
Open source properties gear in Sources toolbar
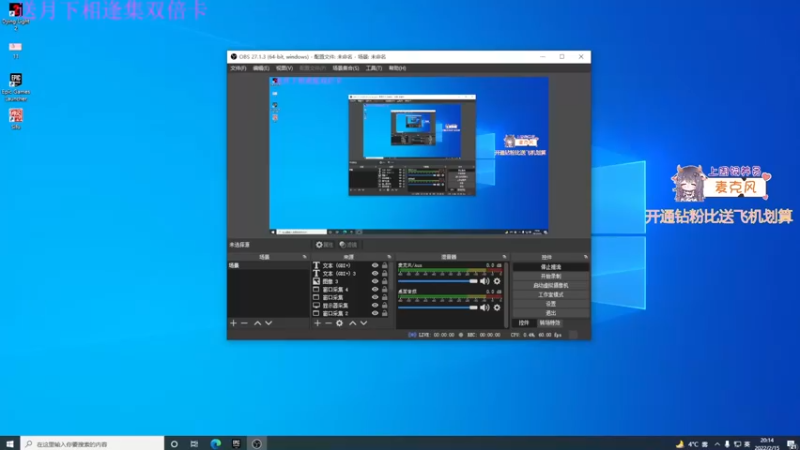(339, 323)
